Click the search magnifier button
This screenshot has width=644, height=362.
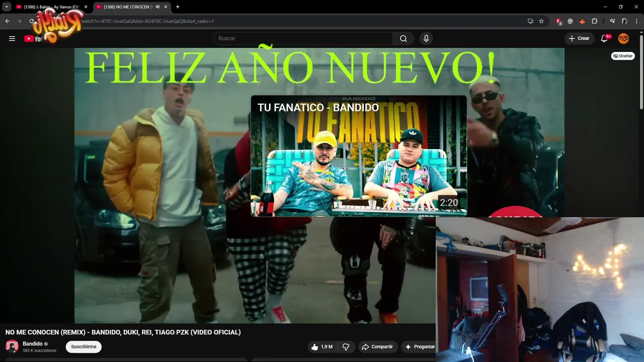pos(404,39)
